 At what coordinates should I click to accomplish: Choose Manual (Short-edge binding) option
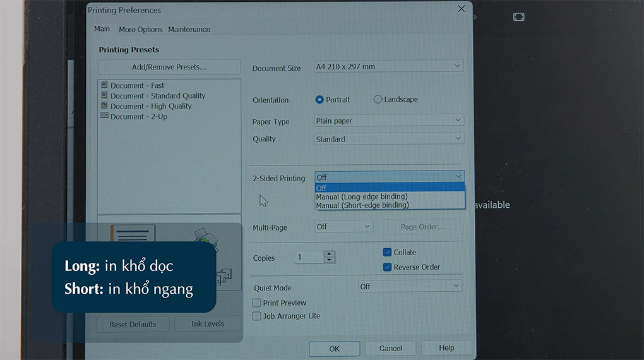[x=362, y=205]
